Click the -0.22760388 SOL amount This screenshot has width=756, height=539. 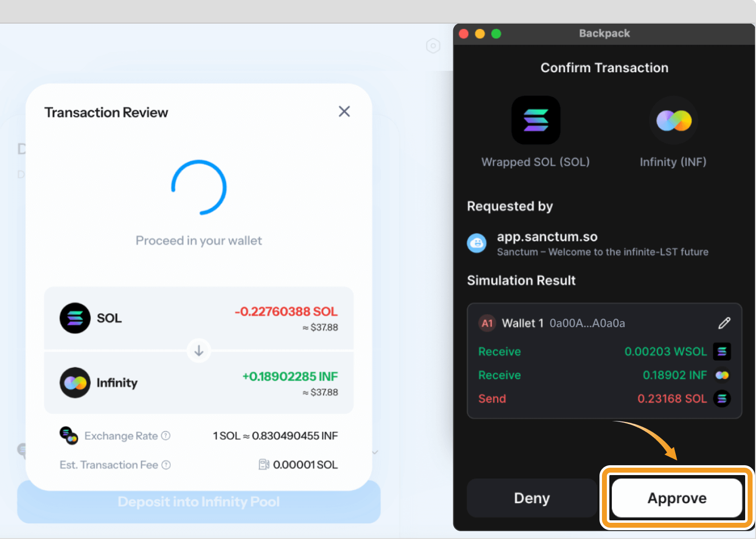(x=286, y=311)
